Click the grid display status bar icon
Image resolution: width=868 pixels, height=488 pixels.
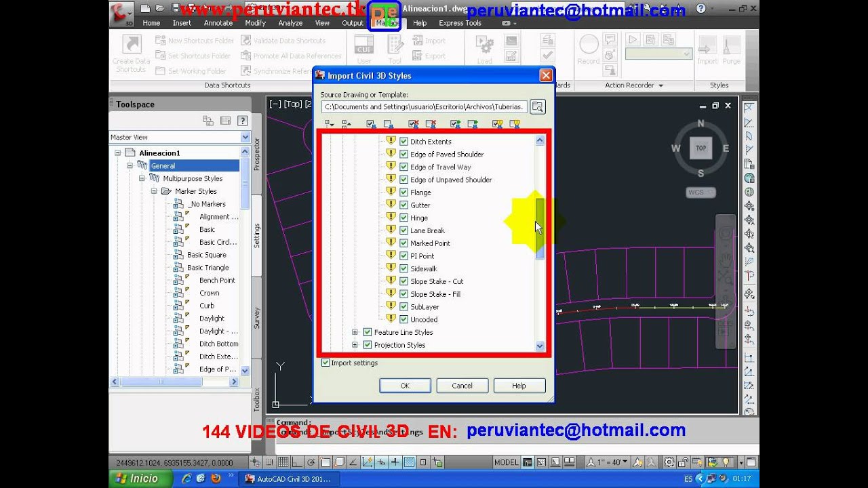tap(283, 462)
